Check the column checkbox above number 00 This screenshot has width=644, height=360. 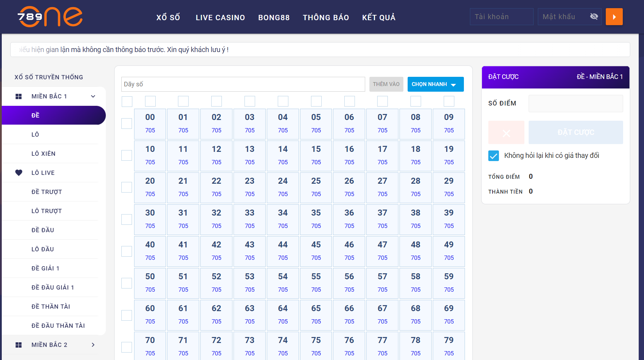point(150,101)
